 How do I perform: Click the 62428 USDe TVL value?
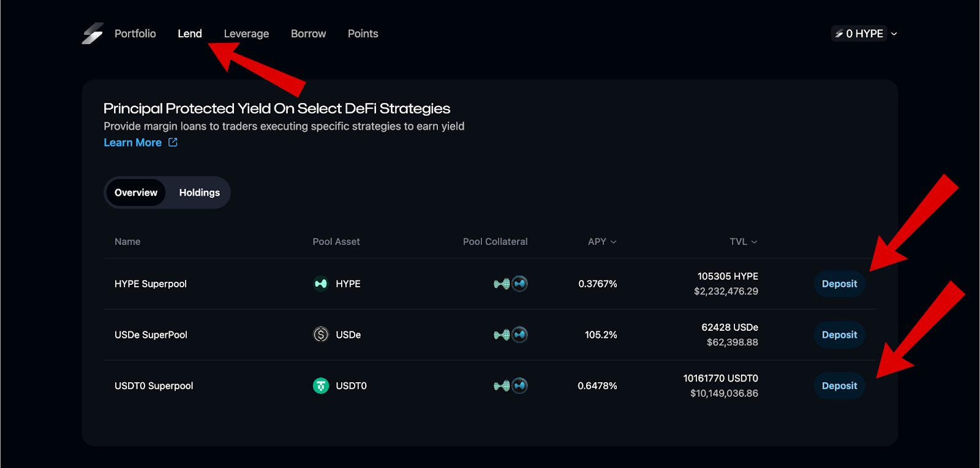point(730,327)
